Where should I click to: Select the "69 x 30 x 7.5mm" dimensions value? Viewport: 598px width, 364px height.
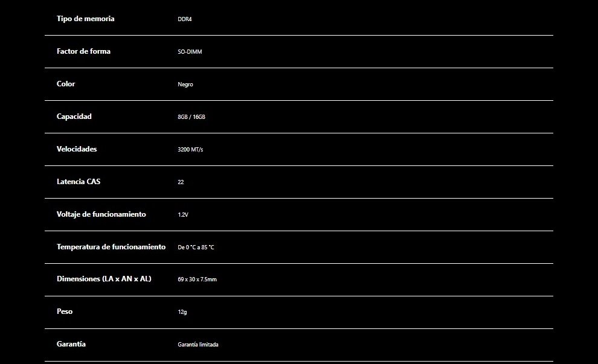197,280
